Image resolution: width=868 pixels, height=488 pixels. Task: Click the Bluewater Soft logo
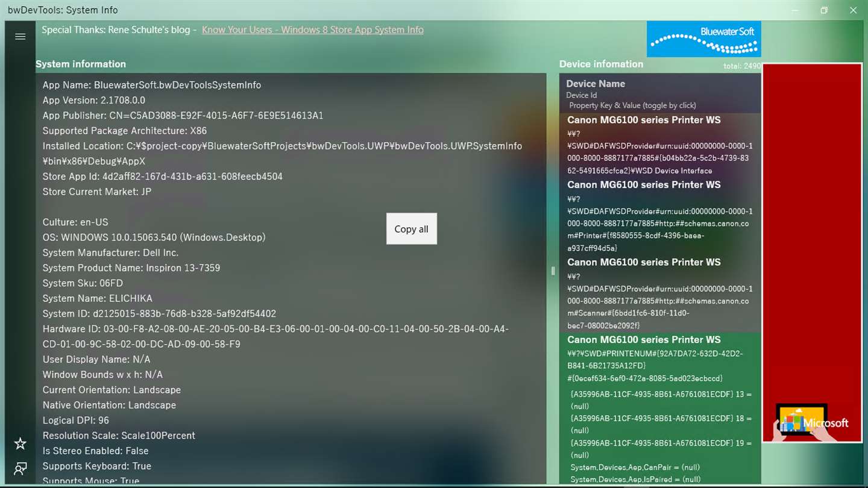[703, 39]
